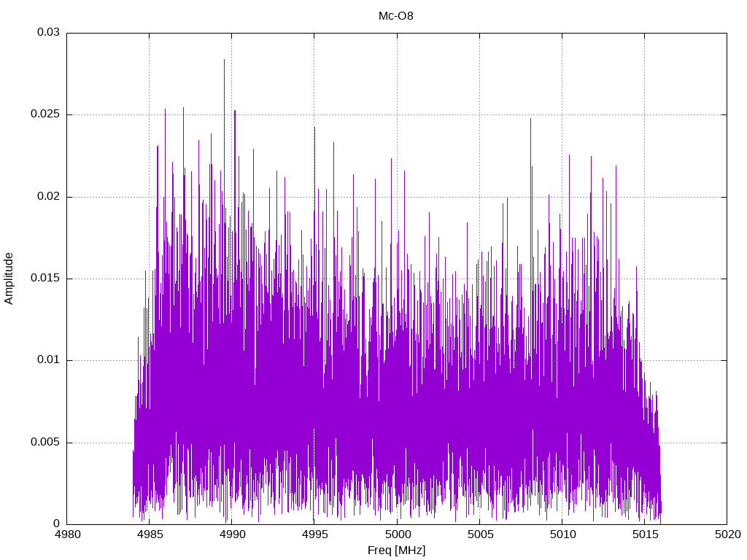Click the tallest spectrum peak near 4989.5 MHz
The width and height of the screenshot is (747, 560).
pyautogui.click(x=224, y=60)
